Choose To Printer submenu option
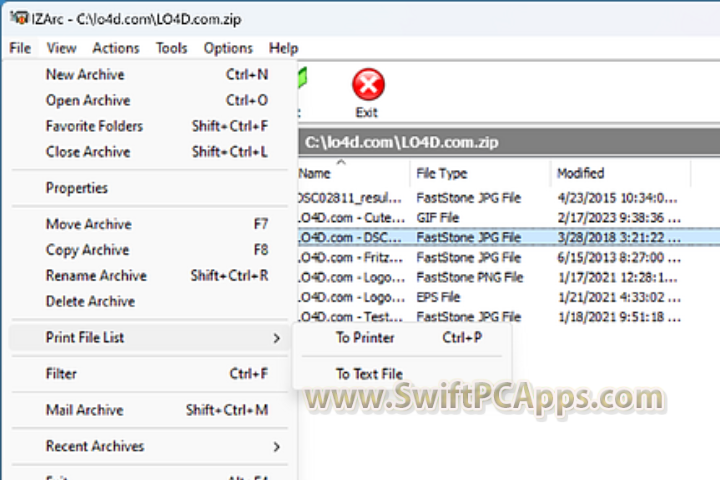 tap(402, 338)
